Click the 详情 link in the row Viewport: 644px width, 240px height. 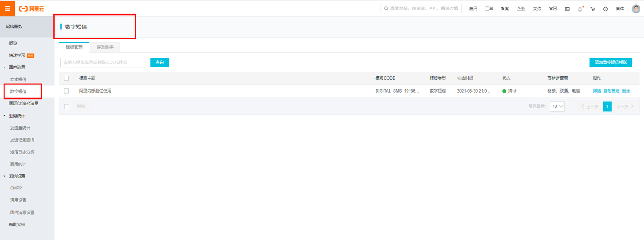click(x=597, y=91)
